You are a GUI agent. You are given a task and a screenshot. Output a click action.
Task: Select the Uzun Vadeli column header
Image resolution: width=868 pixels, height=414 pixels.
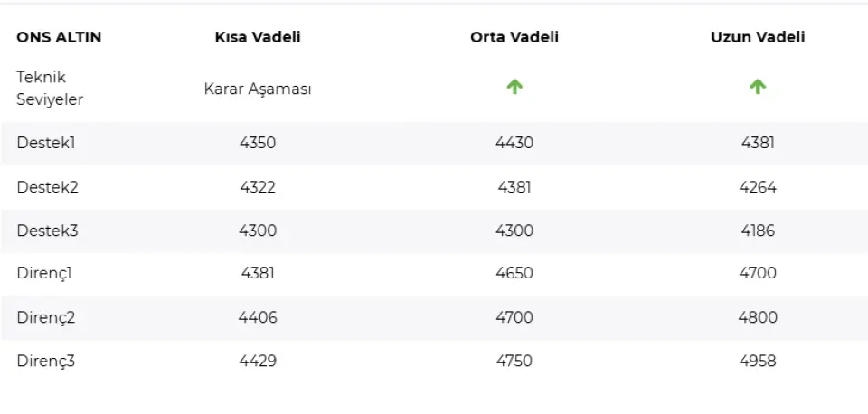[x=758, y=37]
